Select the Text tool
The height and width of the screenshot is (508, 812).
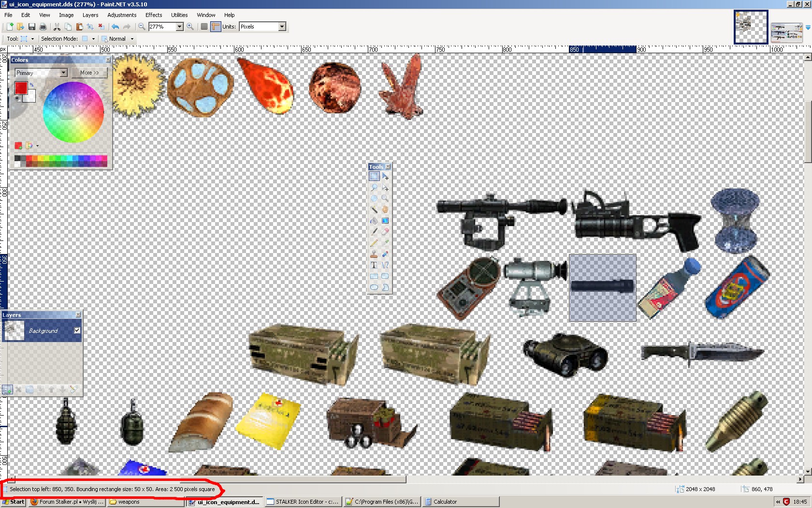[374, 265]
